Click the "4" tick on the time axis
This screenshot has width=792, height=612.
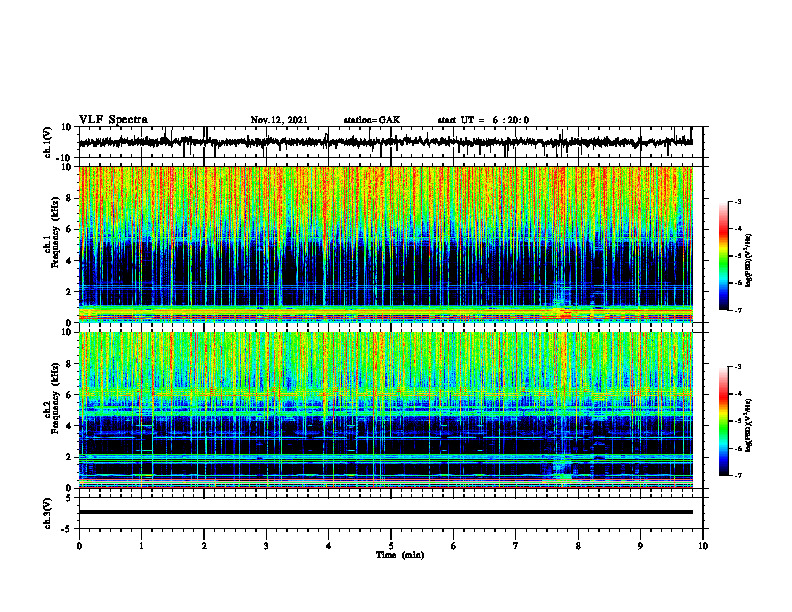(x=329, y=546)
